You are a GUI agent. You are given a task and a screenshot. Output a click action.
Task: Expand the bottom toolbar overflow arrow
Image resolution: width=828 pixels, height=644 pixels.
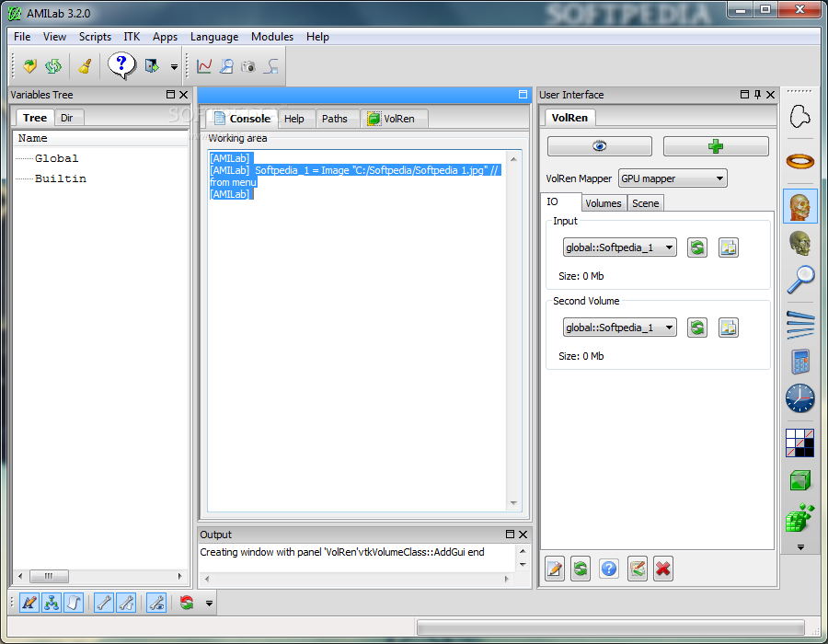pos(209,603)
